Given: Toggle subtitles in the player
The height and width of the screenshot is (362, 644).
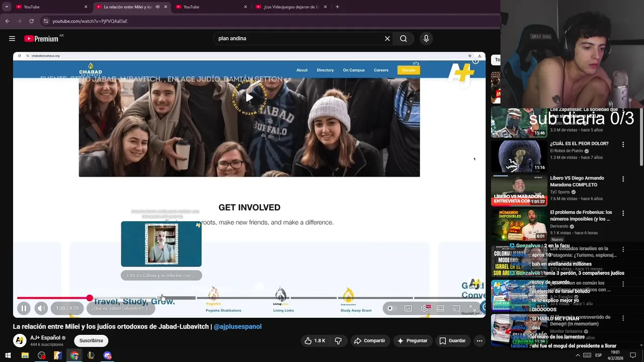Looking at the screenshot, I should tap(408, 308).
